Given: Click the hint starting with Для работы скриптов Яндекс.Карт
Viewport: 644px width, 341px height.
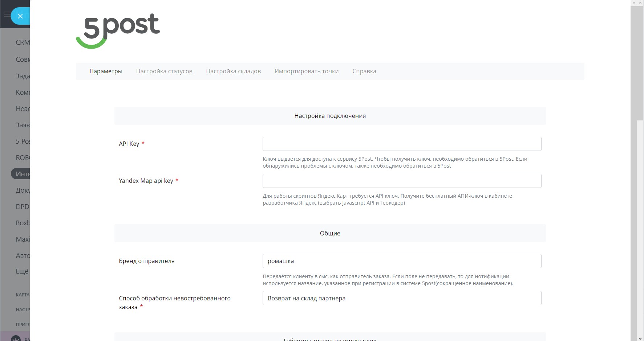Looking at the screenshot, I should pyautogui.click(x=387, y=199).
